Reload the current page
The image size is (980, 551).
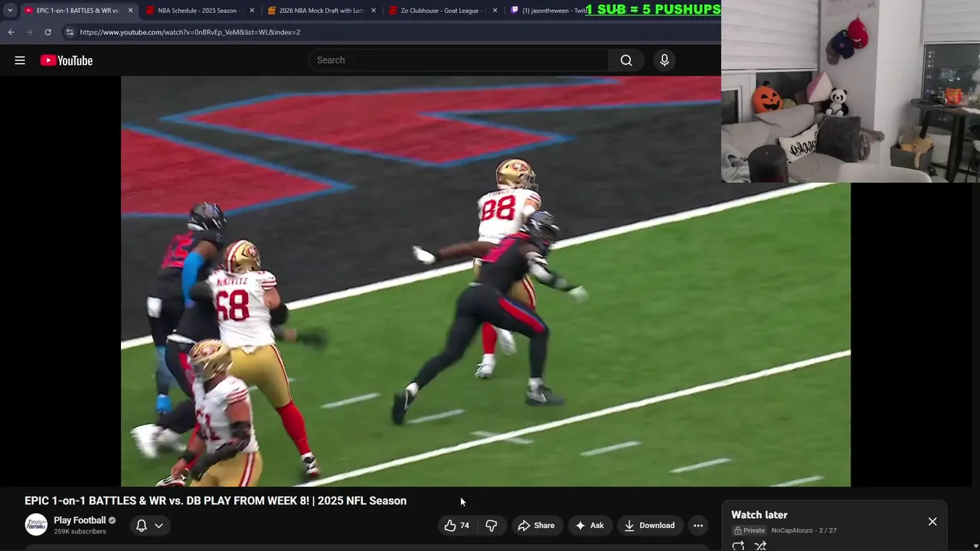pos(47,32)
